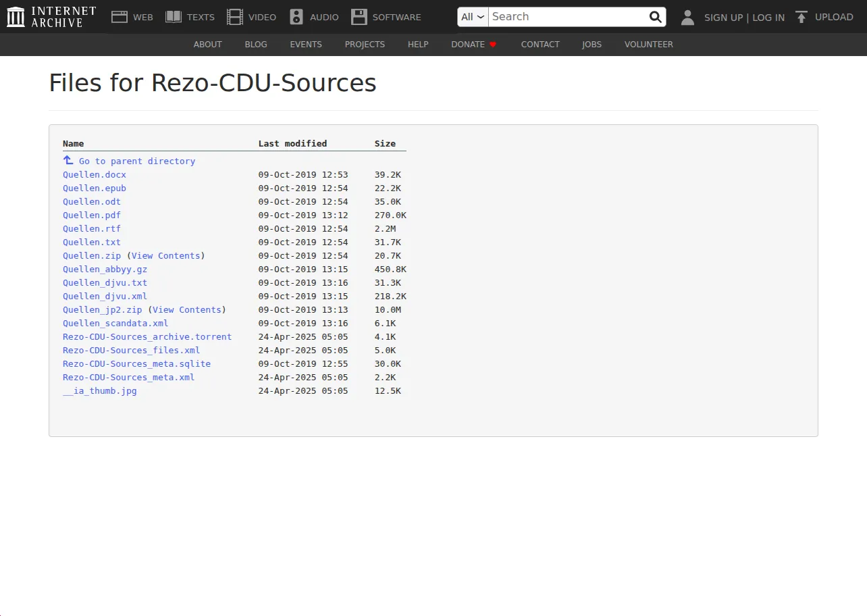867x616 pixels.
Task: Click the Donate text link
Action: coord(468,45)
